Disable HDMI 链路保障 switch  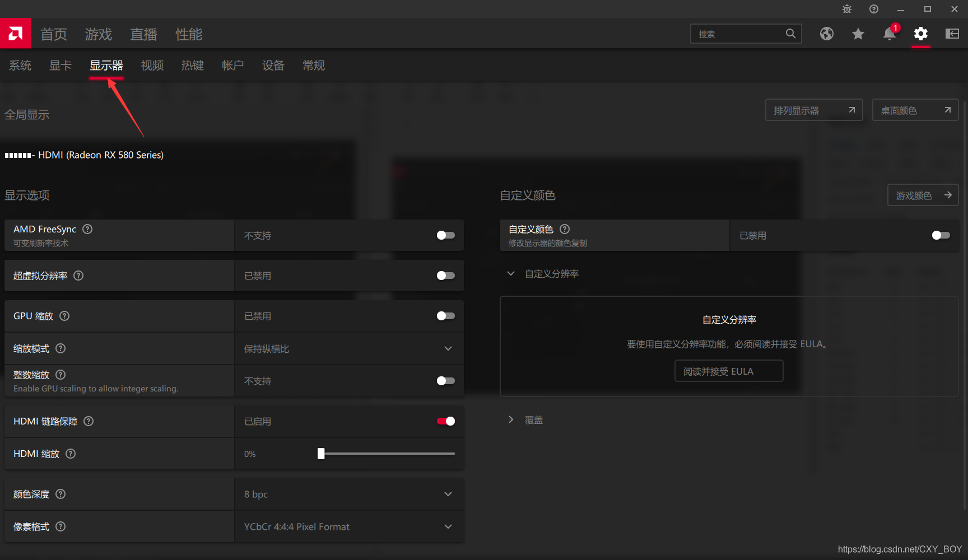pos(446,421)
